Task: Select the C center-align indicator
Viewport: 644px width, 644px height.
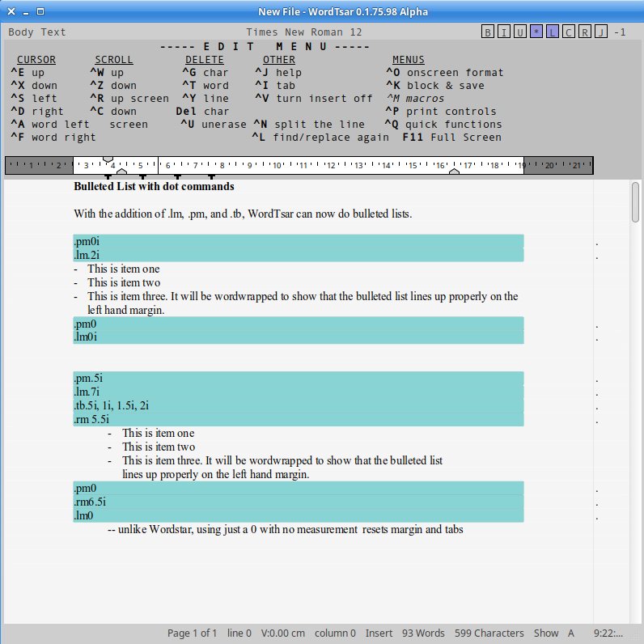Action: [569, 32]
